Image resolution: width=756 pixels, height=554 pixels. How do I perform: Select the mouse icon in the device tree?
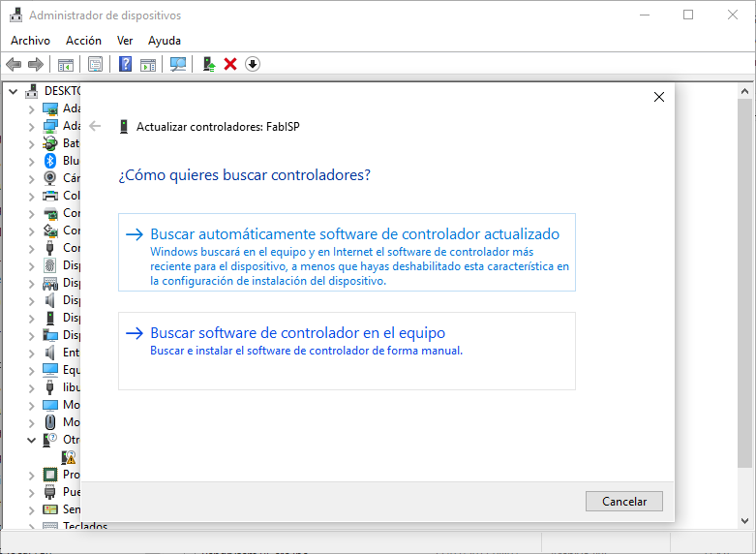pyautogui.click(x=50, y=422)
